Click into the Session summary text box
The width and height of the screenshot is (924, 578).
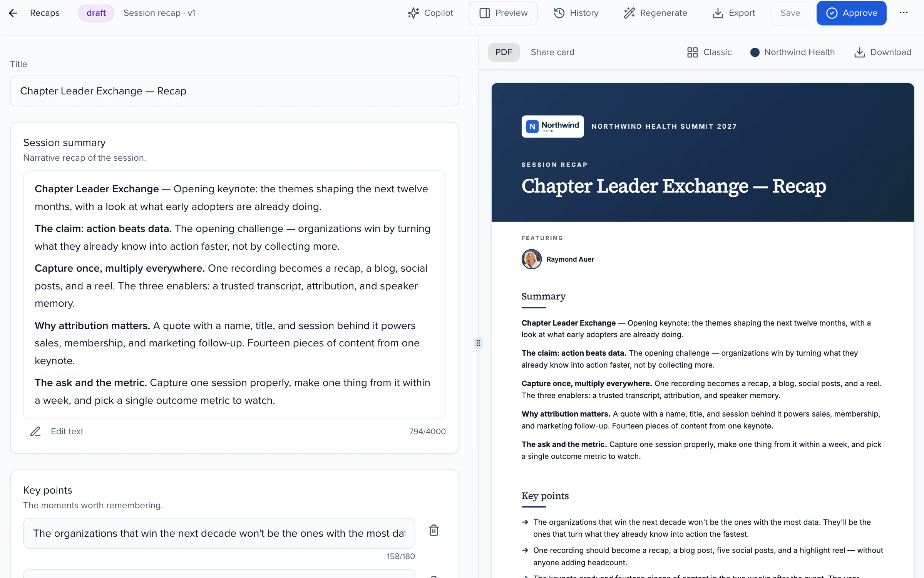tap(234, 294)
